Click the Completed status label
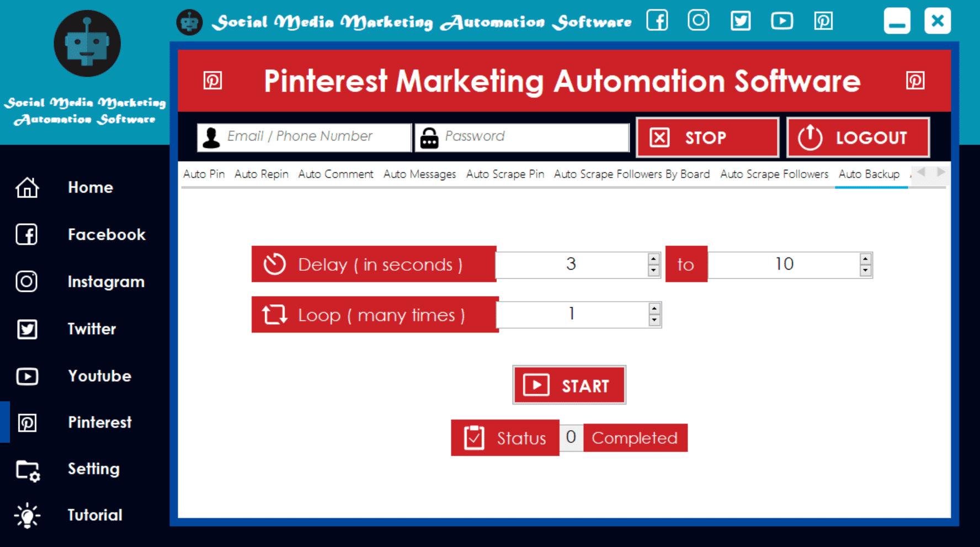The image size is (980, 547). click(x=635, y=438)
